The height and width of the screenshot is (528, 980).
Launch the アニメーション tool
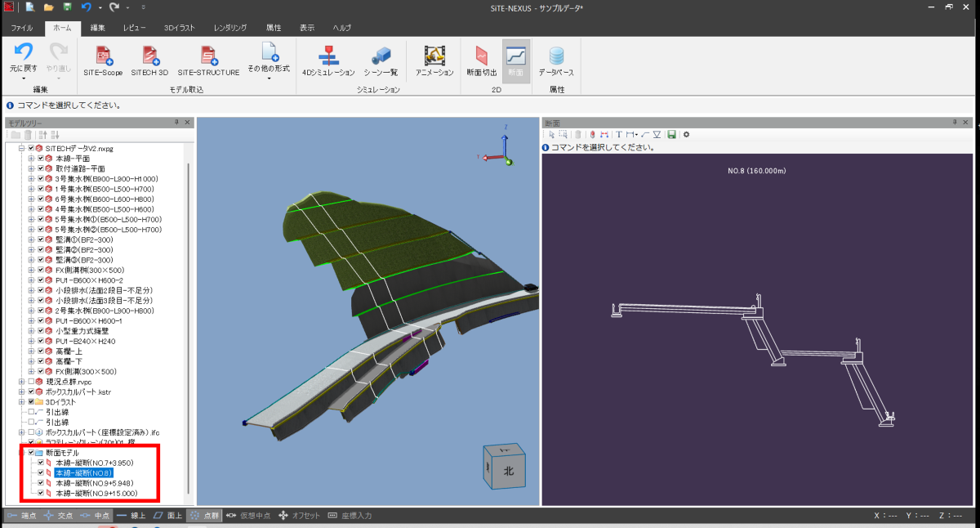coord(434,56)
